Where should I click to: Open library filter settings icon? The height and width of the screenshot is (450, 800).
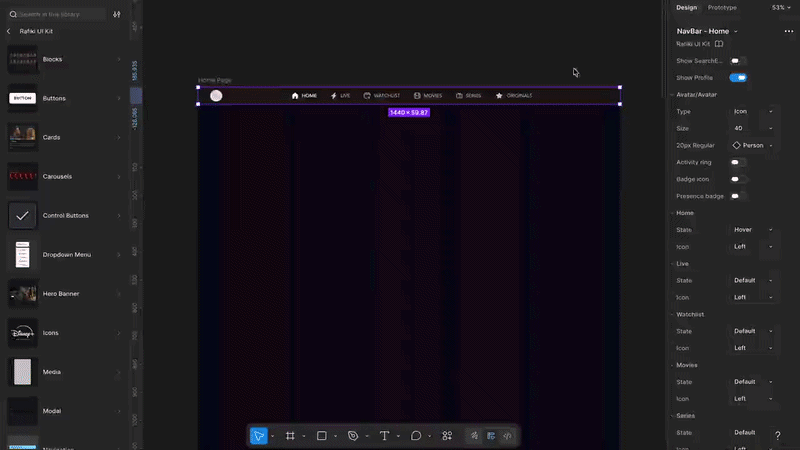coord(117,14)
